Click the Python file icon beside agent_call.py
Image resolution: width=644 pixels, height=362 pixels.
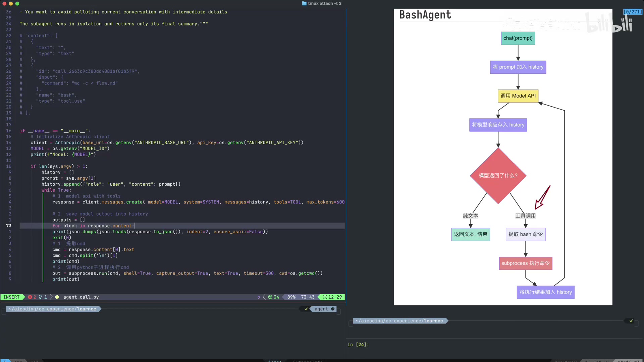point(57,297)
